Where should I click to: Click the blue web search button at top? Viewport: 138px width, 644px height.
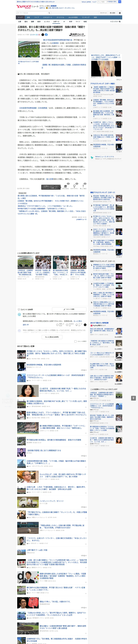point(120,2)
